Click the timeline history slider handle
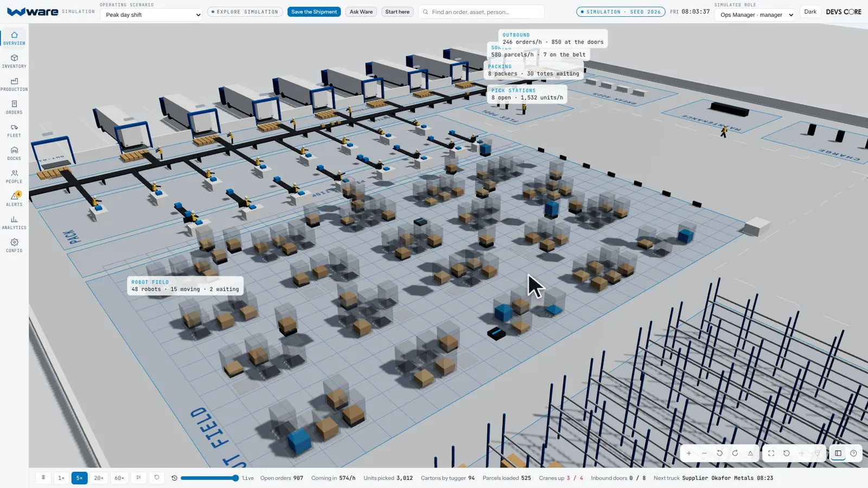Image resolution: width=868 pixels, height=488 pixels. click(x=235, y=478)
